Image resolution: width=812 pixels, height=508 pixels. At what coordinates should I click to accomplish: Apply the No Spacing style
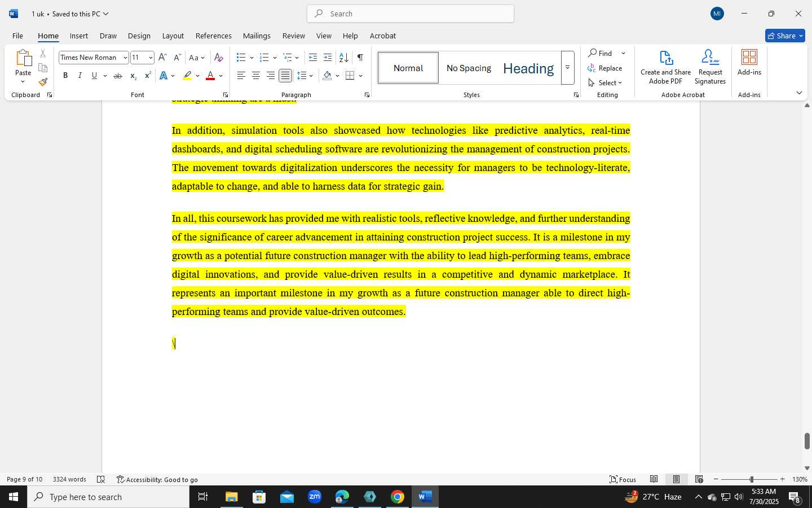tap(469, 68)
